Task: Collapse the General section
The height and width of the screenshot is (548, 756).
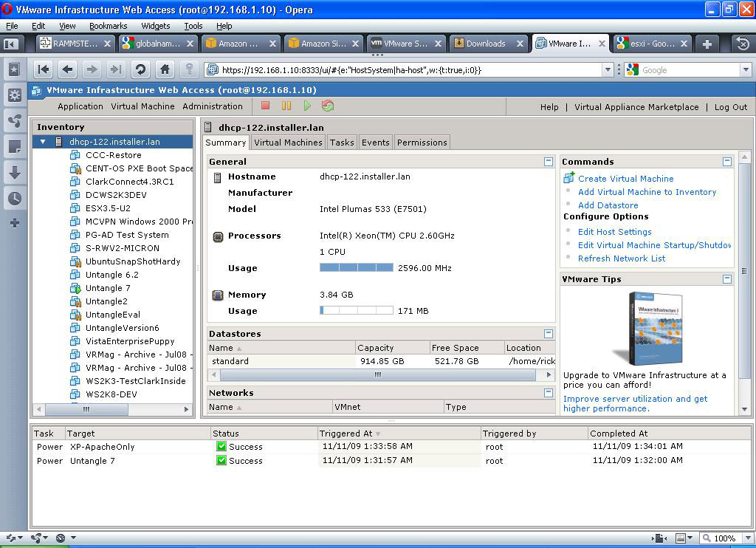Action: (549, 162)
